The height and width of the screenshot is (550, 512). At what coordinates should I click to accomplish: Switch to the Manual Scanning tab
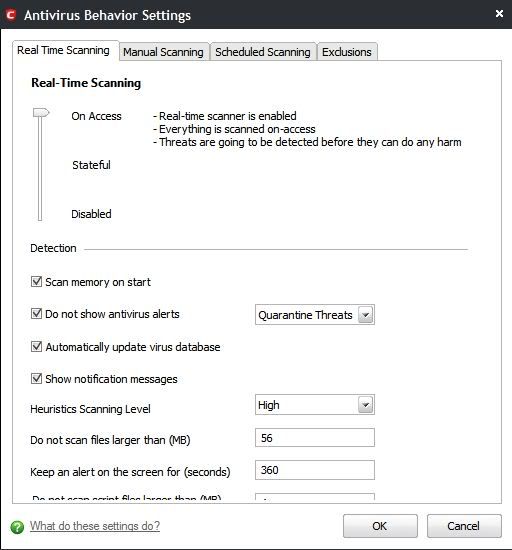(163, 52)
